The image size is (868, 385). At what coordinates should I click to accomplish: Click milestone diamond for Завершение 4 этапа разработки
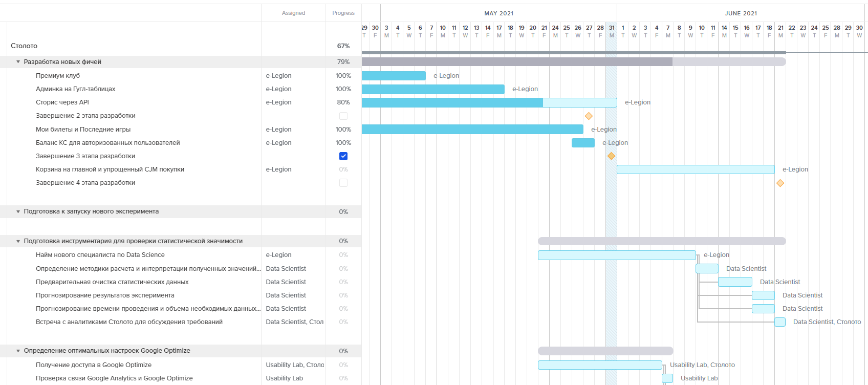pyautogui.click(x=780, y=183)
